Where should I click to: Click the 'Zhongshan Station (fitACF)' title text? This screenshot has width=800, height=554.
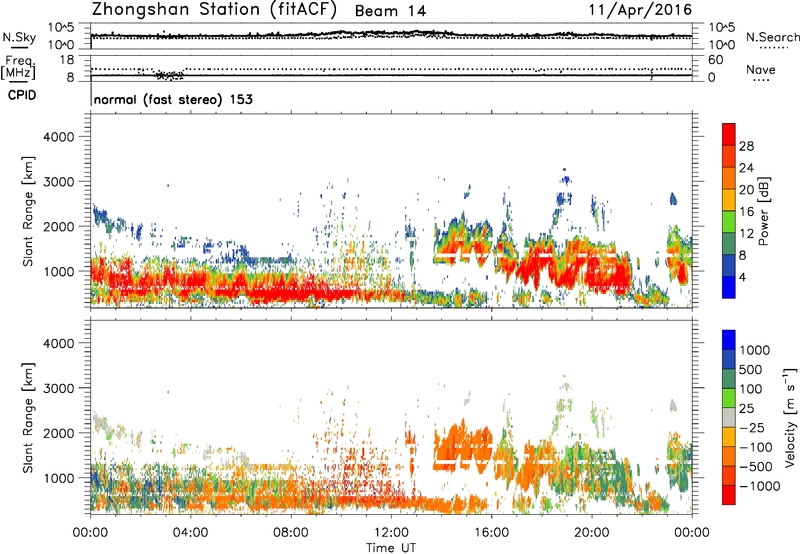[214, 10]
